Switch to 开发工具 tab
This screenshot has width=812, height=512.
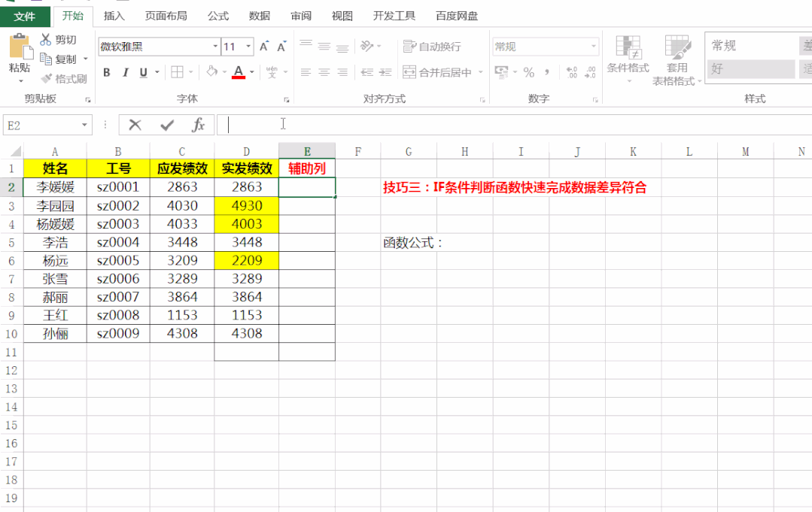point(394,16)
